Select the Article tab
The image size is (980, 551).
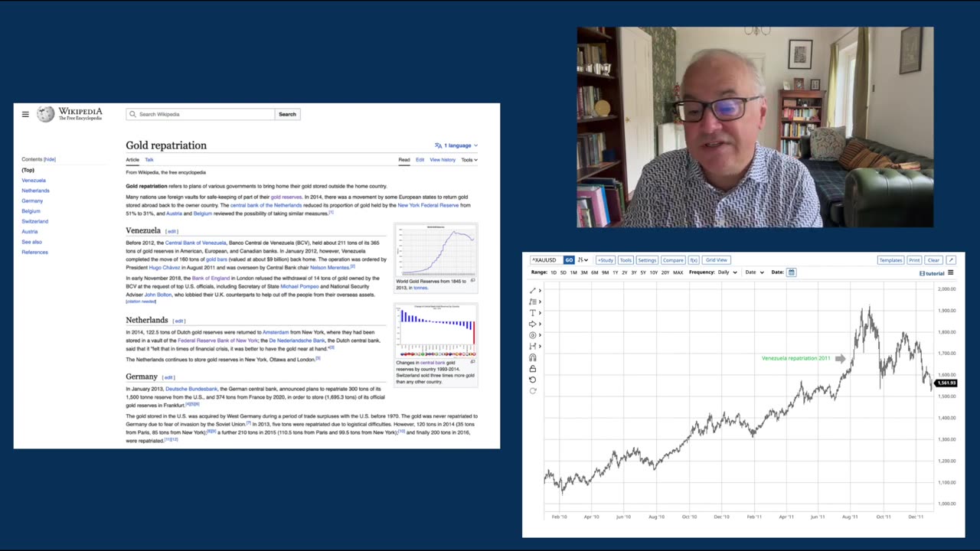[132, 160]
